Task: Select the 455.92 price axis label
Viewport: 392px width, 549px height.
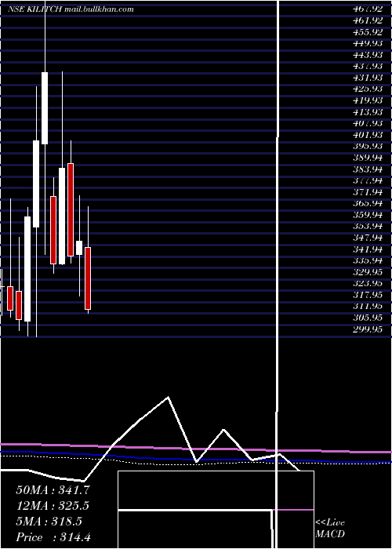Action: click(x=367, y=32)
